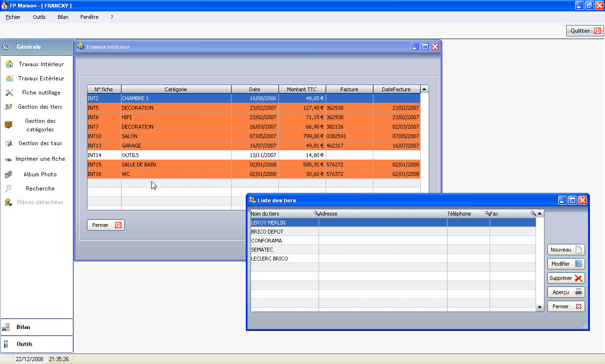Click the Nouveau button

tap(566, 250)
